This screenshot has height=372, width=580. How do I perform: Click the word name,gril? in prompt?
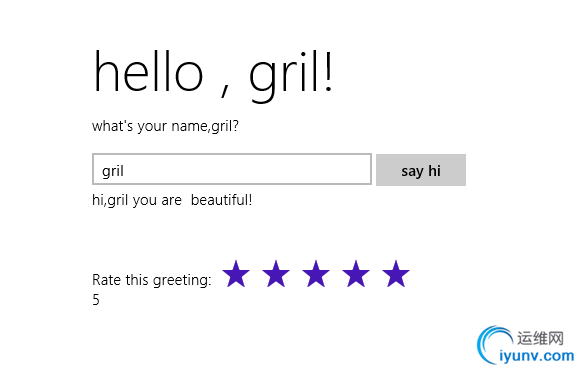205,127
